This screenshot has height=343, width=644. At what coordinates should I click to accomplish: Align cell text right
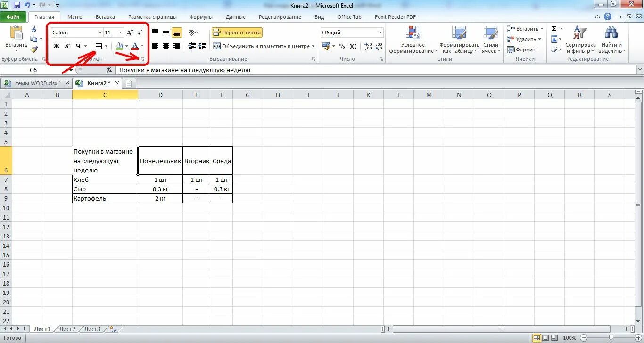(177, 46)
